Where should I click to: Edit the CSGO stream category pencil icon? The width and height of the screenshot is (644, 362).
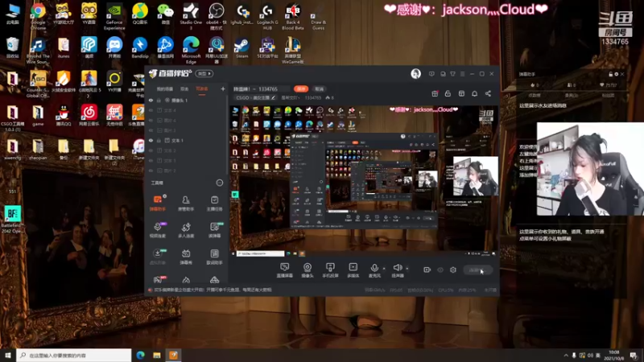click(273, 97)
